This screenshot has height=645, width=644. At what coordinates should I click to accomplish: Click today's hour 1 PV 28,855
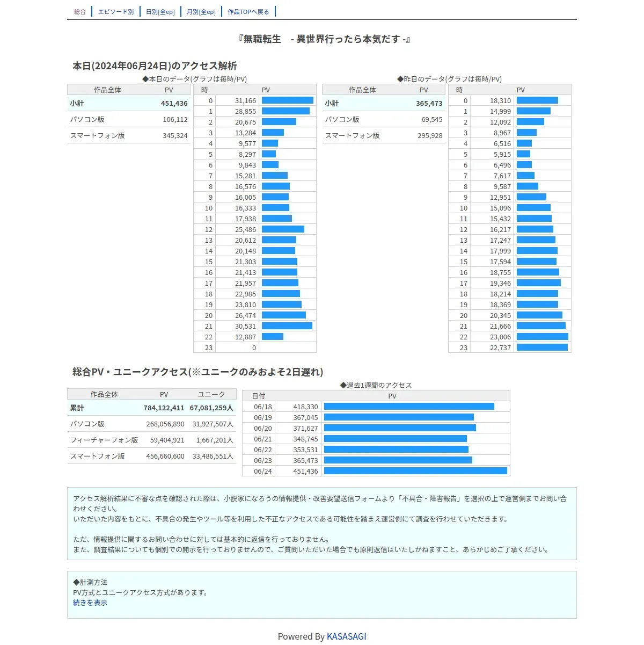(x=246, y=111)
